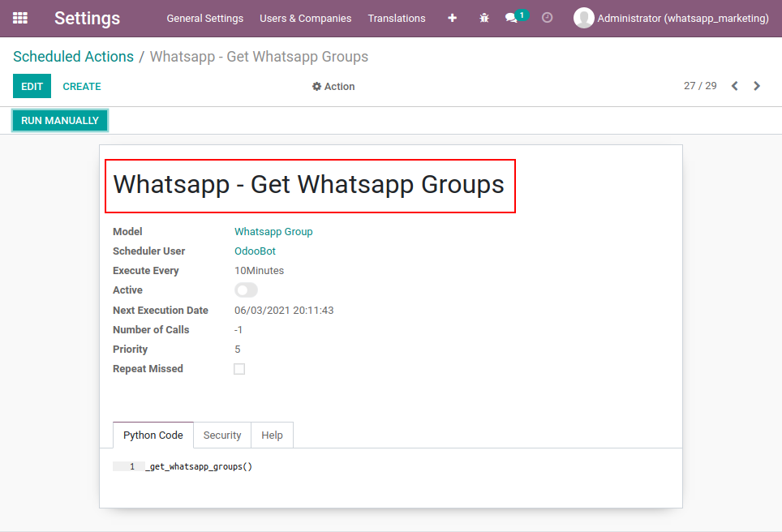The width and height of the screenshot is (782, 532).
Task: Click the plus icon in top bar
Action: (x=453, y=18)
